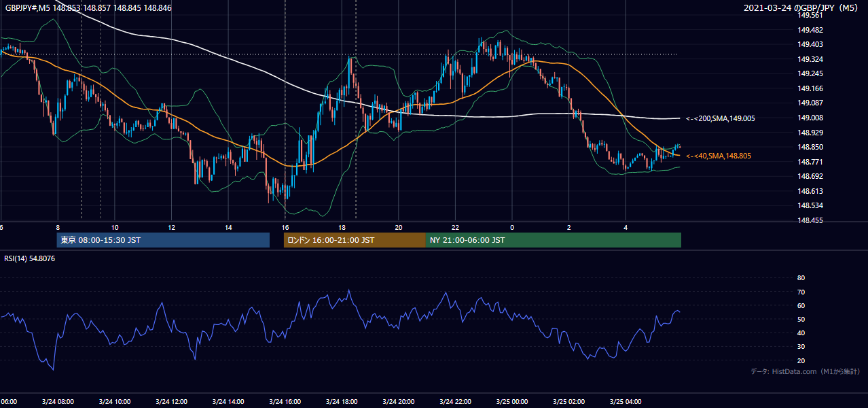Viewport: 868px width, 408px height.
Task: Click the 148.692 price axis label
Action: (x=810, y=176)
